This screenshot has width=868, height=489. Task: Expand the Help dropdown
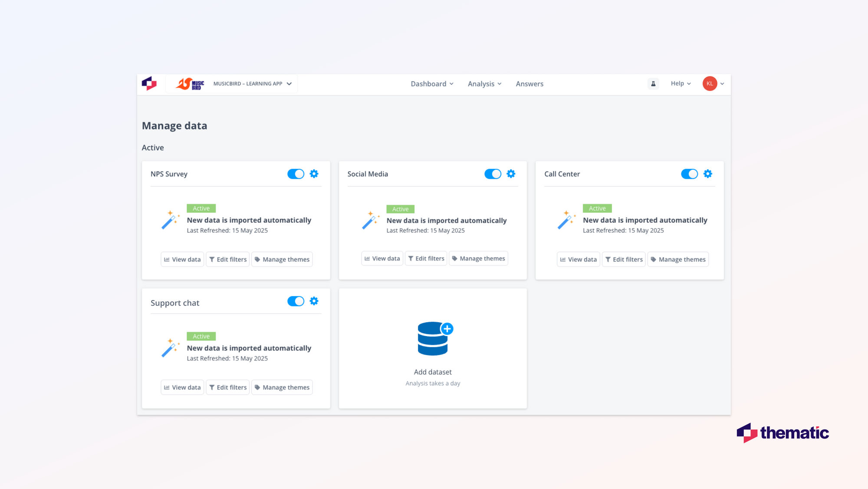click(x=681, y=83)
